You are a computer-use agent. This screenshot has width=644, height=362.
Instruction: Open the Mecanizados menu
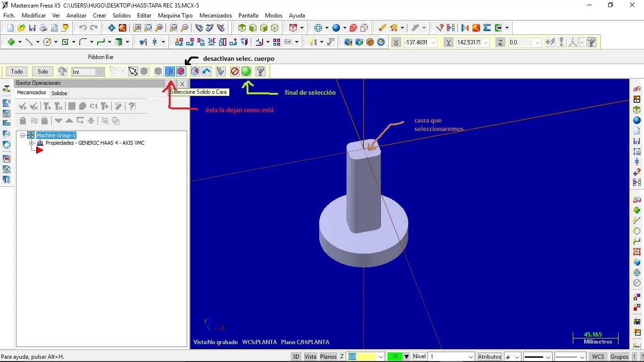tap(215, 15)
